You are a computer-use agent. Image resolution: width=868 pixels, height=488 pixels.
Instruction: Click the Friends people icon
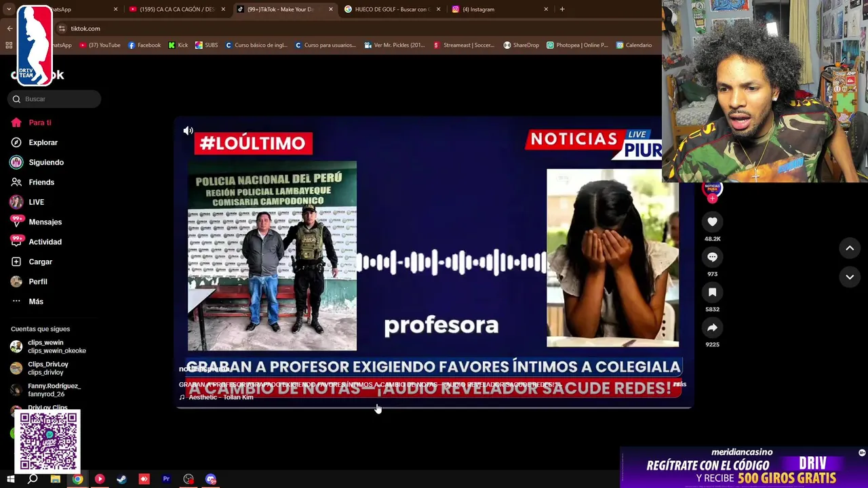[16, 182]
